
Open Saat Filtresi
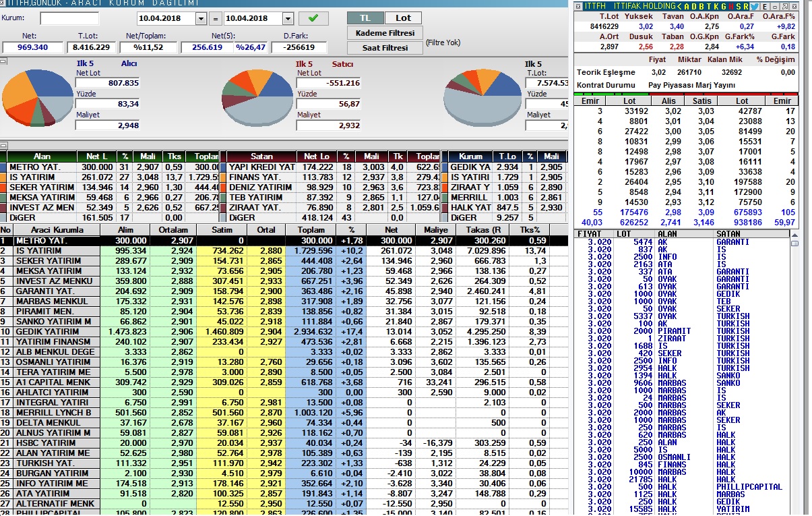pos(385,48)
